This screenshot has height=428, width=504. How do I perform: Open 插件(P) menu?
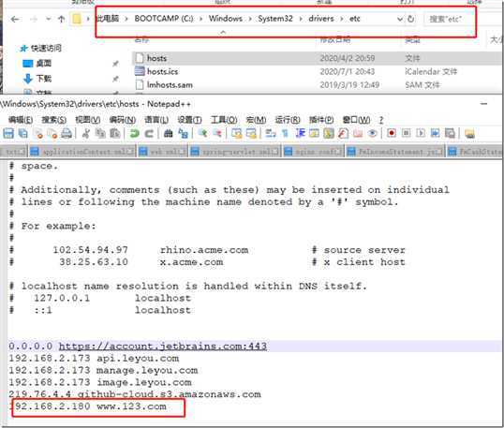click(x=321, y=120)
